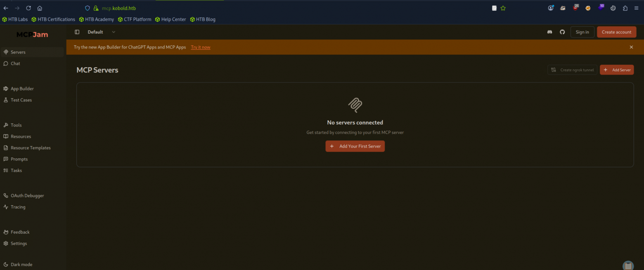This screenshot has height=270, width=644.
Task: Open MCPJam's GitHub repository
Action: [x=562, y=32]
